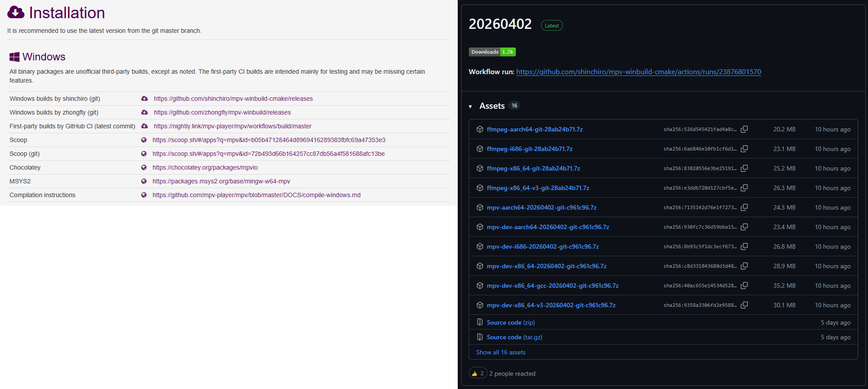
Task: Copy sha256 for mpv-aarch64-20260402-git-c961c96.7z
Action: [744, 207]
